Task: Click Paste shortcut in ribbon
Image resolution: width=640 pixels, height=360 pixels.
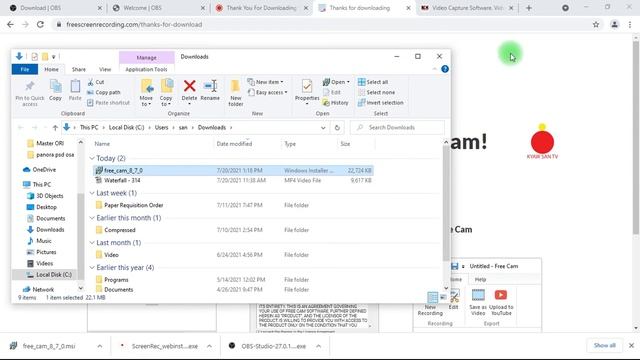Action: [x=109, y=103]
